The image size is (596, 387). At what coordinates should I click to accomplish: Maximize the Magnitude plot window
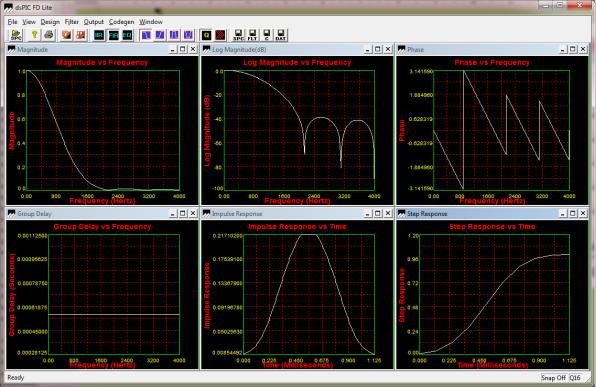183,49
